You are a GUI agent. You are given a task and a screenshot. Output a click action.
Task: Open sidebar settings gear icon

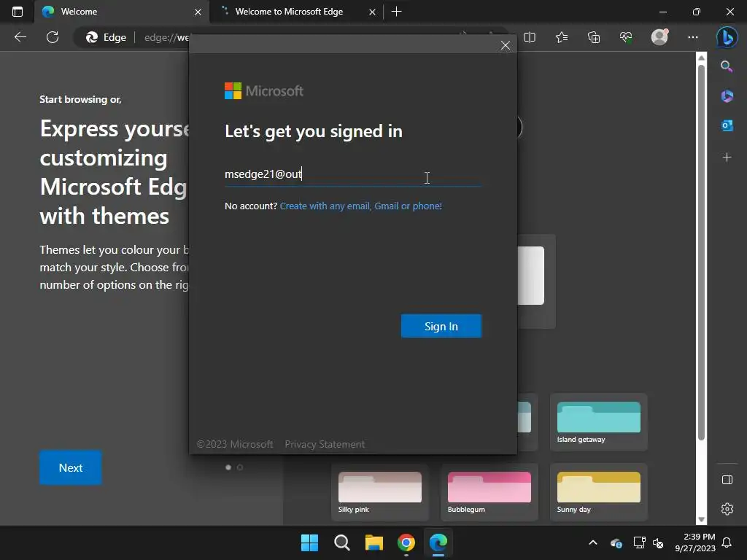727,509
